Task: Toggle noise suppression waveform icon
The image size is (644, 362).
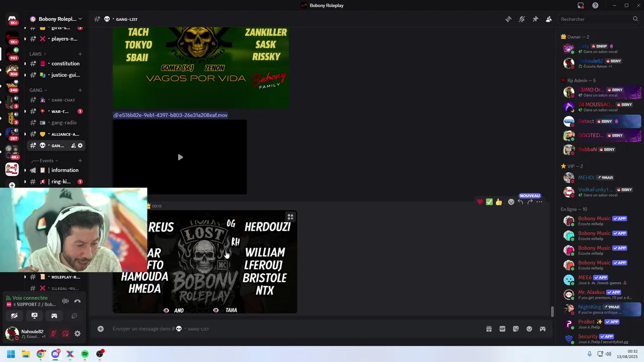Action: [65, 301]
